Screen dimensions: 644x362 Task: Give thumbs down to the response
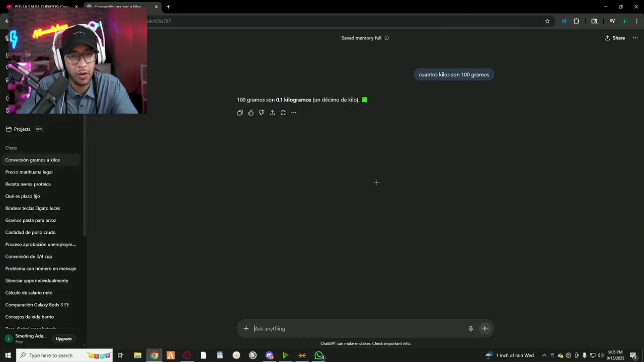pyautogui.click(x=262, y=113)
